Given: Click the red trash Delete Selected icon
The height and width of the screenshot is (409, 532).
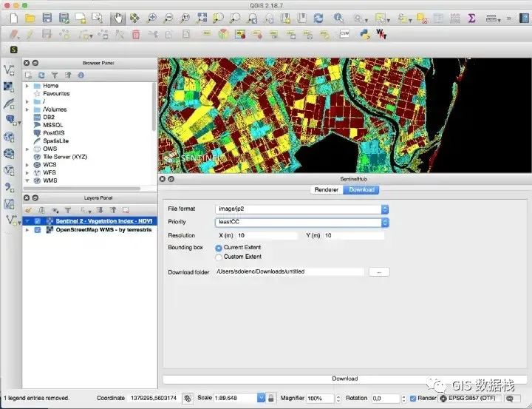Looking at the screenshot, I should click(136, 34).
